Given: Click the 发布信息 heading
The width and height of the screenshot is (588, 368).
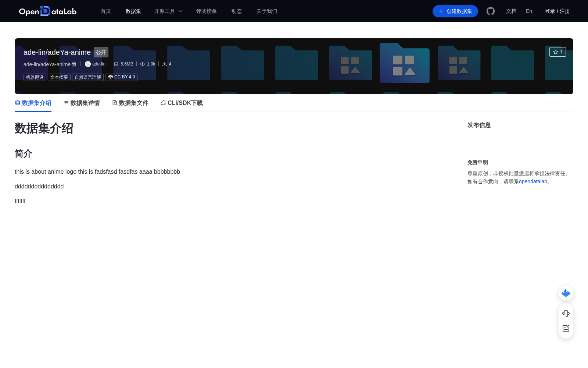Looking at the screenshot, I should (x=479, y=125).
